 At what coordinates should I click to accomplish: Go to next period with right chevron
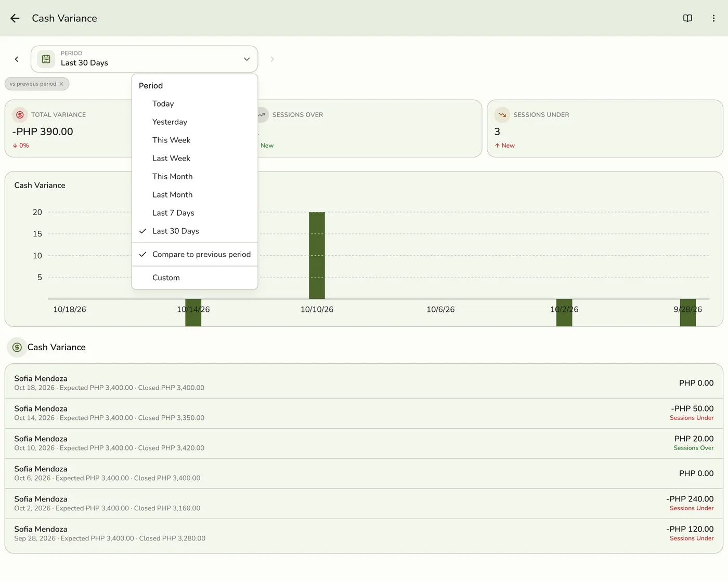272,59
